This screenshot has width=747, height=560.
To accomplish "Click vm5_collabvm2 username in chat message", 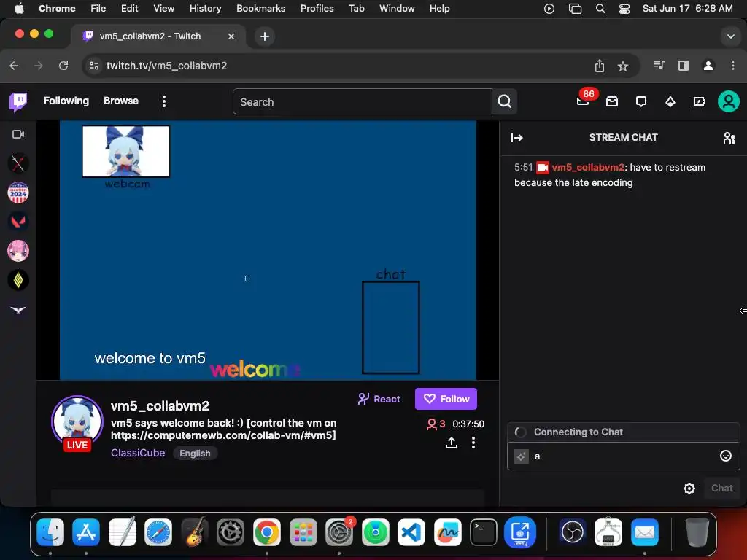I will [x=588, y=167].
